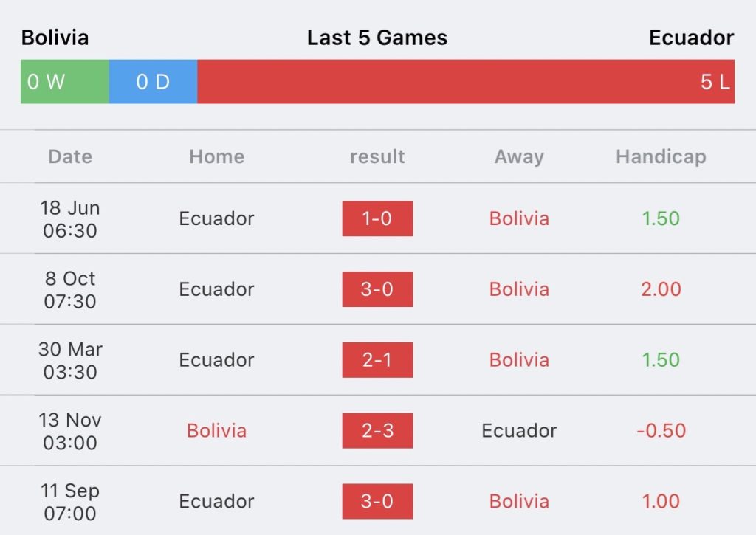The height and width of the screenshot is (535, 756).
Task: Click the Date column header
Action: tap(70, 156)
